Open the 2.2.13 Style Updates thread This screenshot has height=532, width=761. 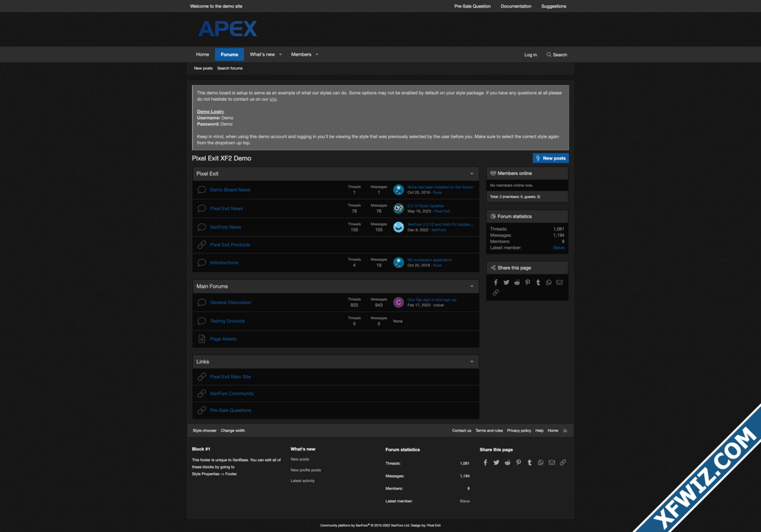point(426,206)
